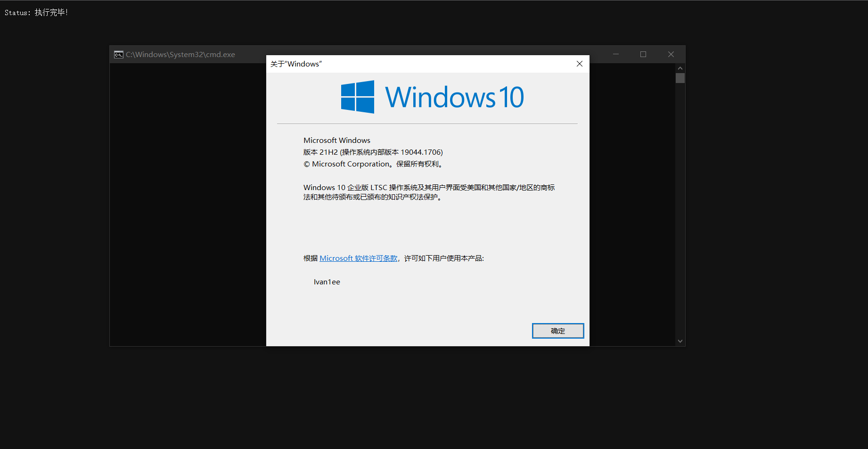Close the 关于"Windows" dialog
868x449 pixels.
click(580, 64)
